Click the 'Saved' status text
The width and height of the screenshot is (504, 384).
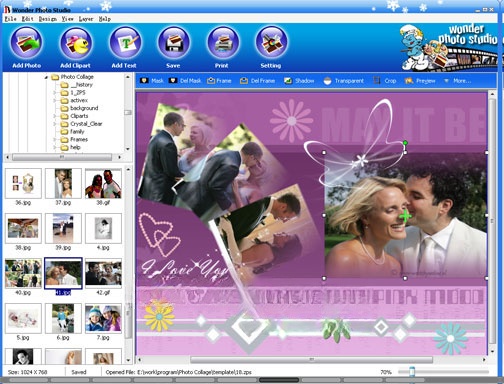pos(79,372)
